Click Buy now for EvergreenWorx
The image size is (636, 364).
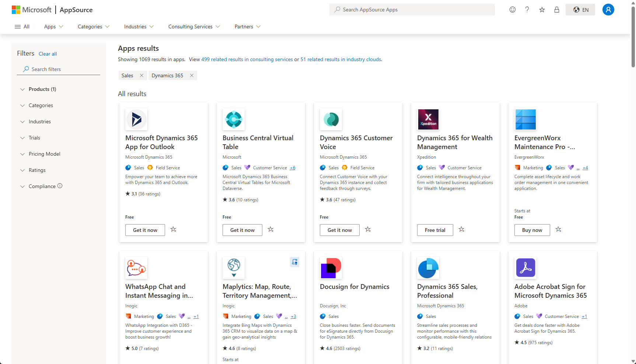532,230
